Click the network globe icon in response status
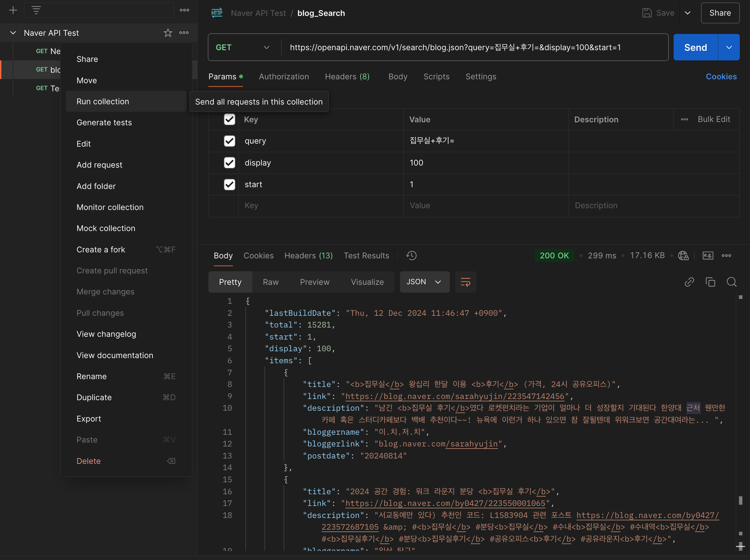Screen dimensions: 750x560 [x=683, y=255]
